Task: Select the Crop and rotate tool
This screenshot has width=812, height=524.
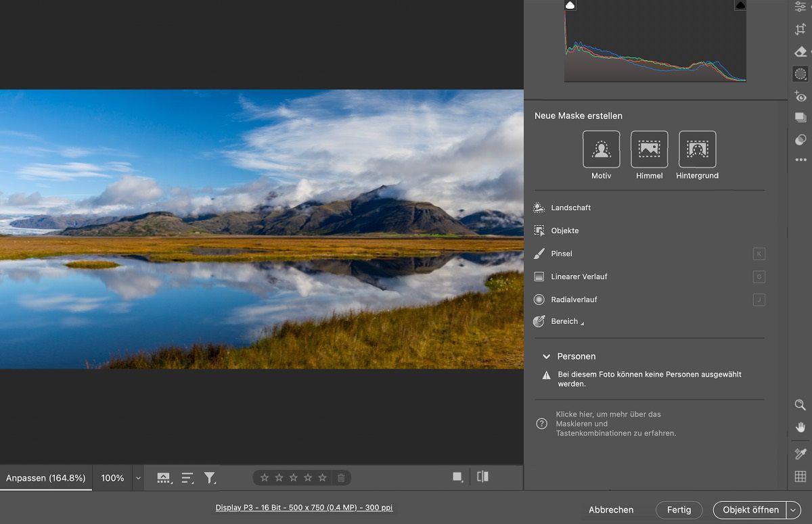Action: [800, 30]
